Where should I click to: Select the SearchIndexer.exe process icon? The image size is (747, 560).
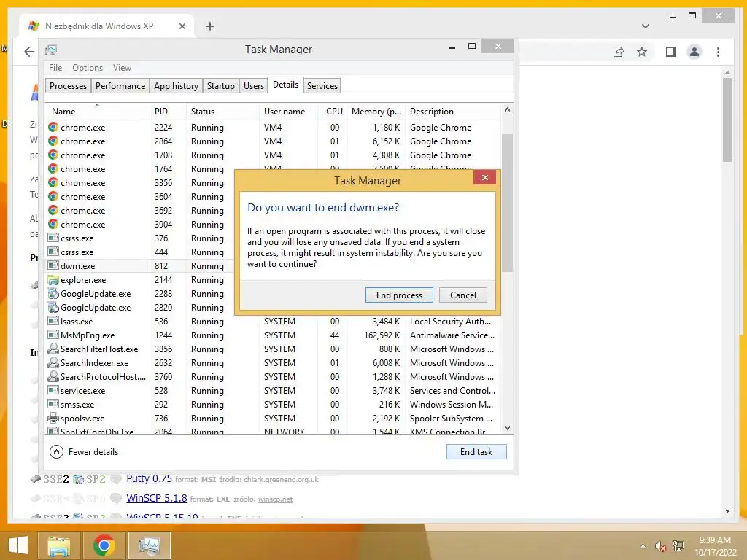click(53, 362)
